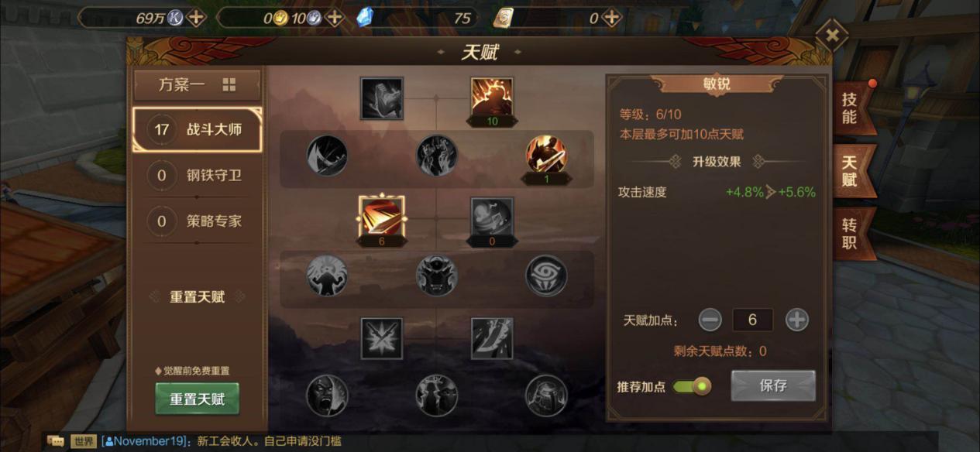Add more ticket currency with plus
This screenshot has height=452, width=980.
pos(612,17)
